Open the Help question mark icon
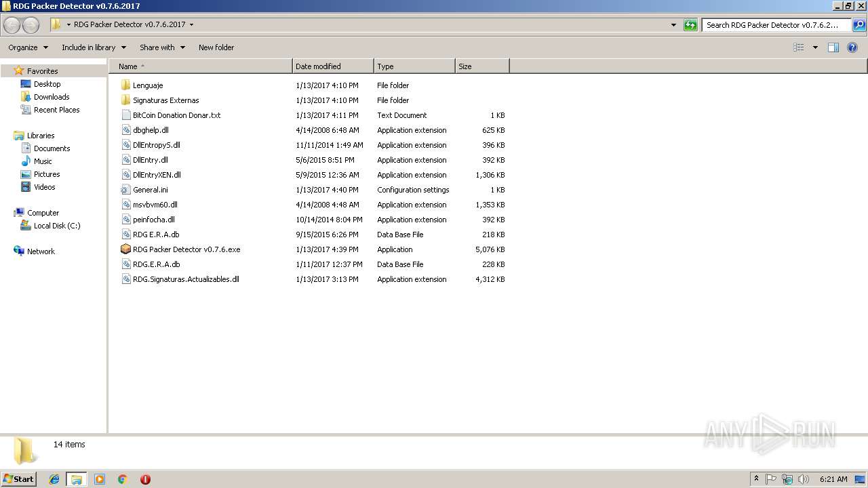Screen dimensions: 868x488 (852, 47)
